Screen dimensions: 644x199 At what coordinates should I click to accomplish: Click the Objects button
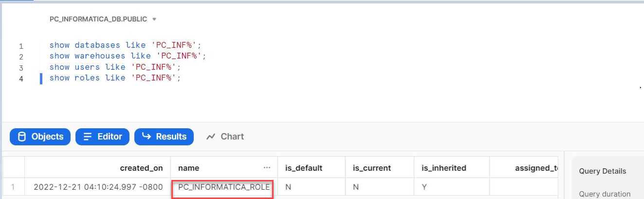(x=40, y=137)
